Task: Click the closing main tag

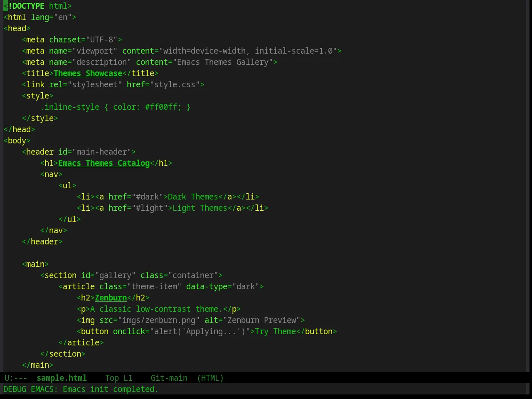Action: 37,365
